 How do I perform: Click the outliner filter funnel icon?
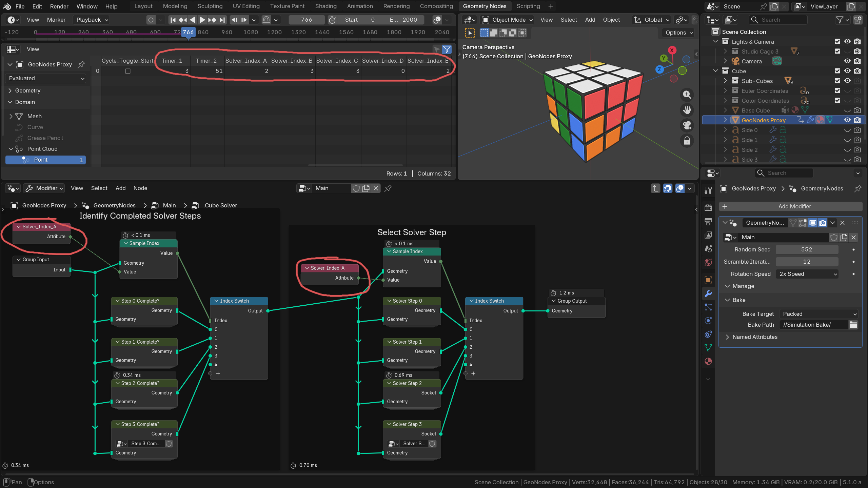[x=840, y=20]
